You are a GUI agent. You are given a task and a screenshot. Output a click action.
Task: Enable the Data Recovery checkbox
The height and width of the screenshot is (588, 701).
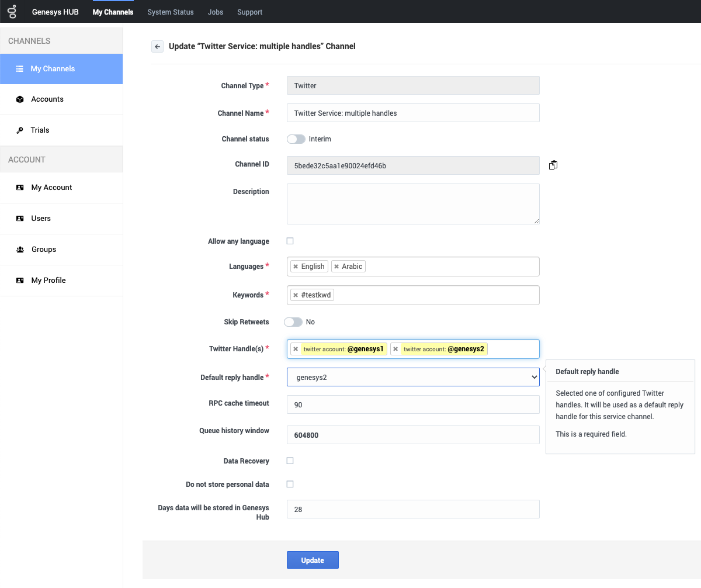point(290,461)
